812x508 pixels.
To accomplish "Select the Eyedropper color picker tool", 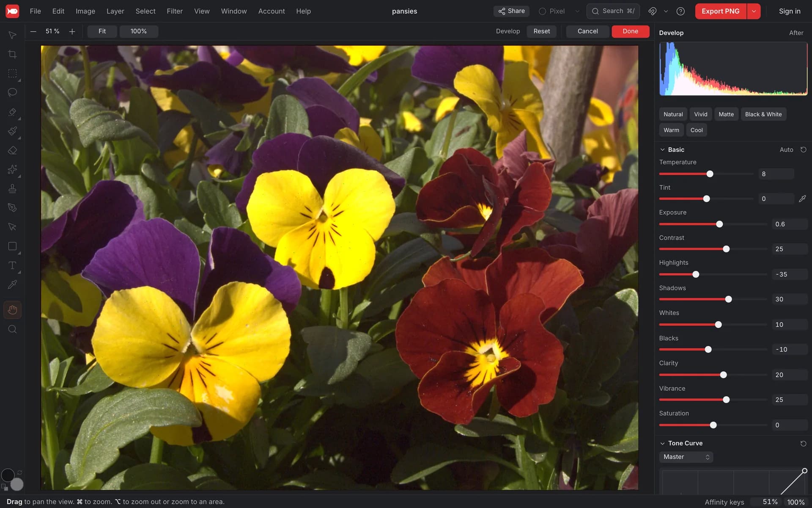I will (x=12, y=284).
